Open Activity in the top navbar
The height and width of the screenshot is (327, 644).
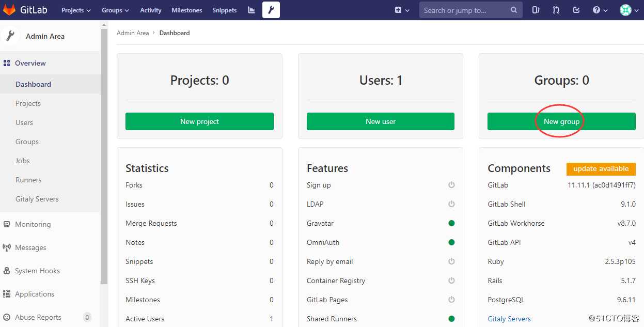151,10
